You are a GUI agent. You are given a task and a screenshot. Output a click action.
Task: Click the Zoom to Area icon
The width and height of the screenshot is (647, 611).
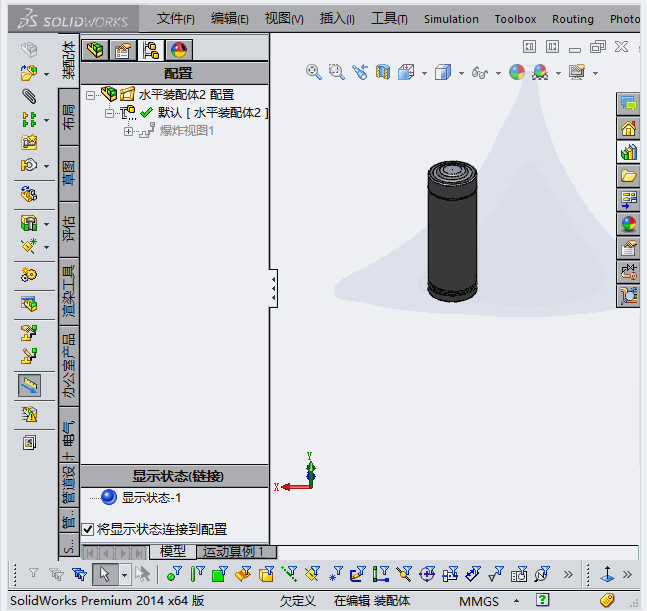(x=337, y=72)
